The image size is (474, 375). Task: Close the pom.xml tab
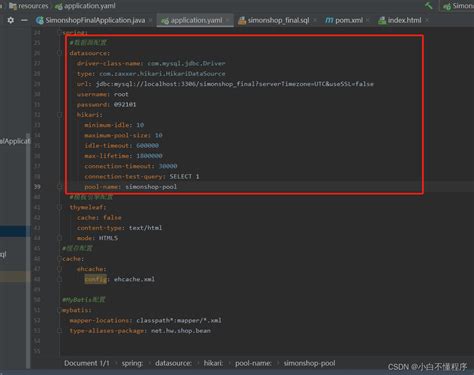pos(368,20)
